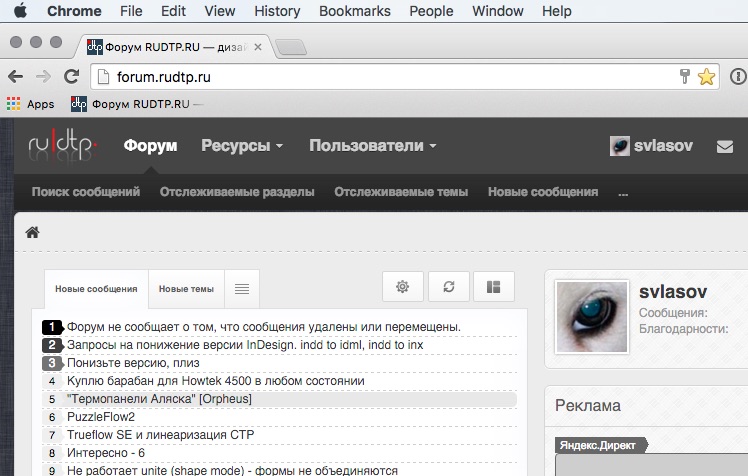The width and height of the screenshot is (748, 476).
Task: Open the list hamburger tab
Action: point(242,289)
